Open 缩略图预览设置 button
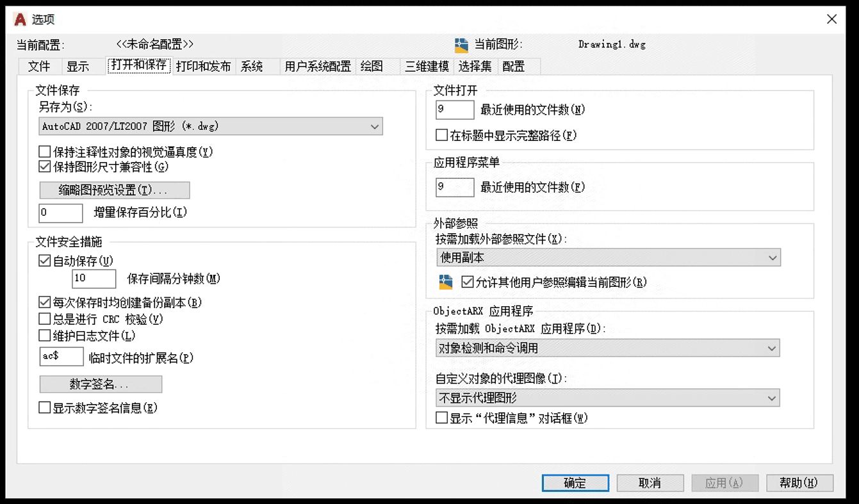 (x=115, y=190)
